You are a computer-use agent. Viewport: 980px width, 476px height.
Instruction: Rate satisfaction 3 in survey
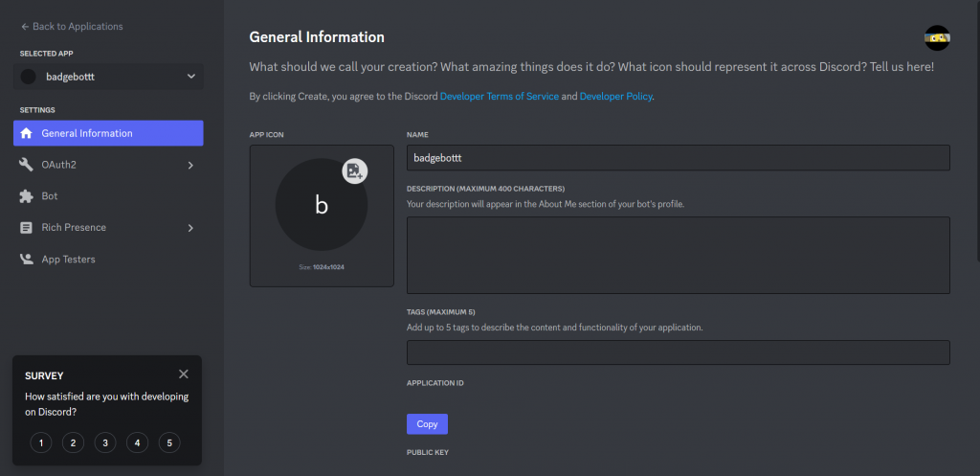point(105,443)
